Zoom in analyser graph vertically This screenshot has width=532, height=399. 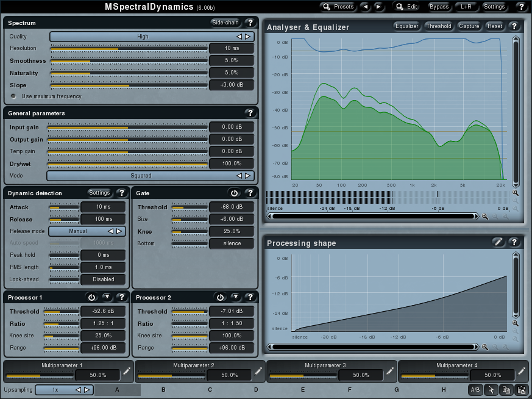tap(516, 193)
